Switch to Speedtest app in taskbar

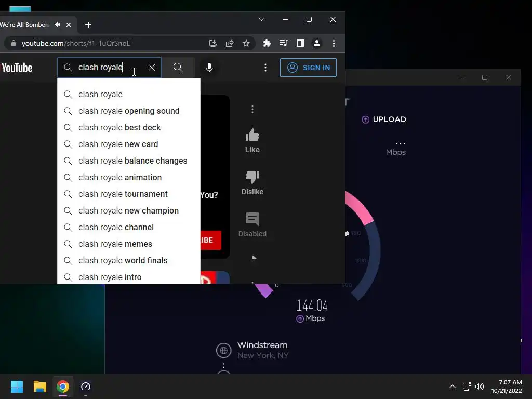point(86,387)
